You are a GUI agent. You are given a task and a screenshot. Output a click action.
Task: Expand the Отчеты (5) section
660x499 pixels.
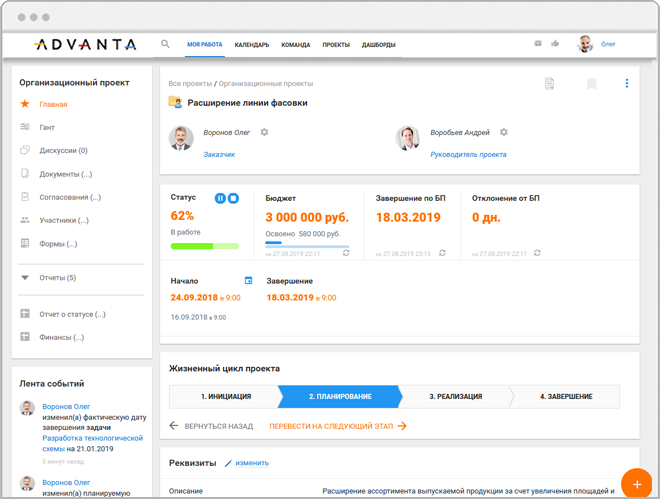coord(25,278)
